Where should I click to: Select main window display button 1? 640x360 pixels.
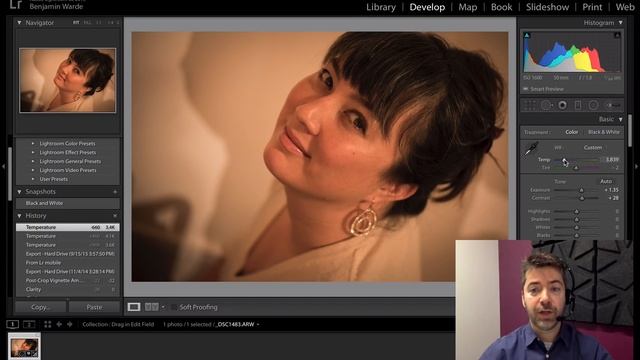pos(13,324)
